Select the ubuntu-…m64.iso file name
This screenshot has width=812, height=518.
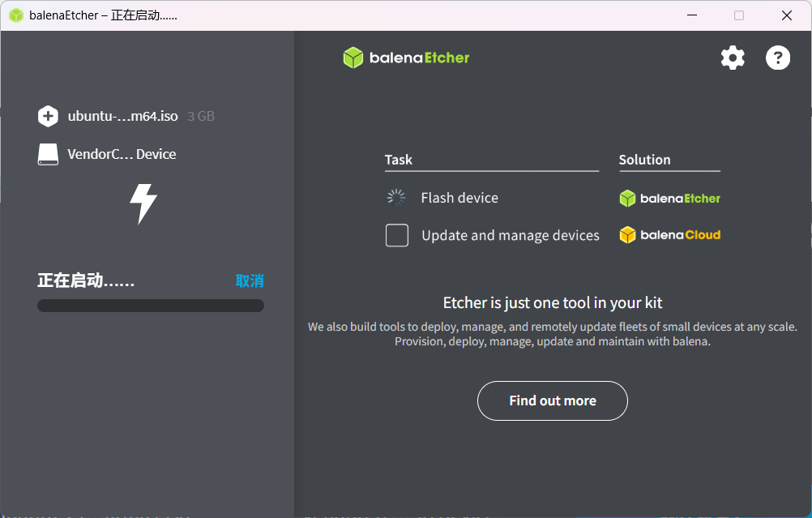(x=122, y=116)
